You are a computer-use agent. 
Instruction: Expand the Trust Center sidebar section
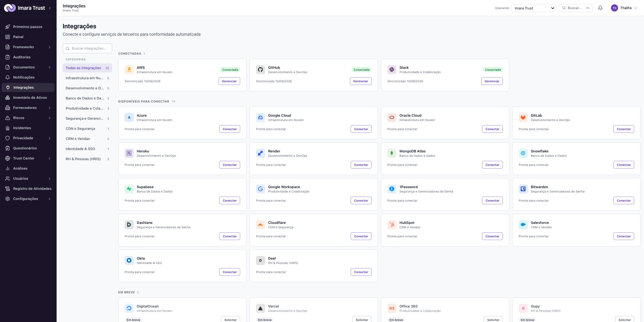28,158
